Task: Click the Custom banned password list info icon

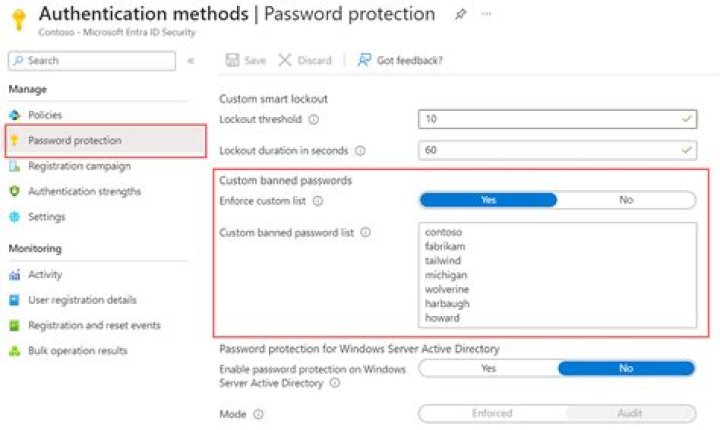Action: [x=365, y=232]
